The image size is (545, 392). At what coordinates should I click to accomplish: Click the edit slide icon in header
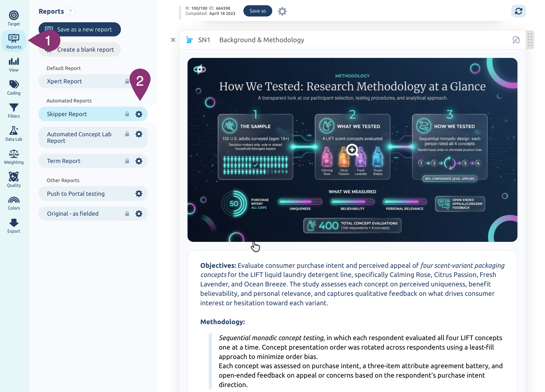516,40
